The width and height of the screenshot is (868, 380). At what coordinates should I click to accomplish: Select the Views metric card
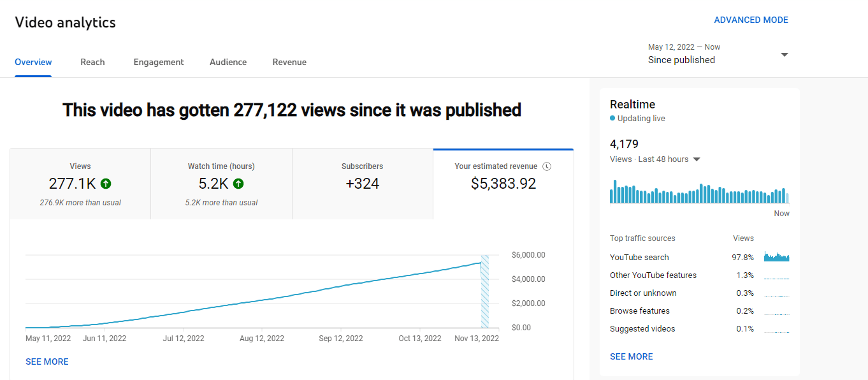[80, 184]
